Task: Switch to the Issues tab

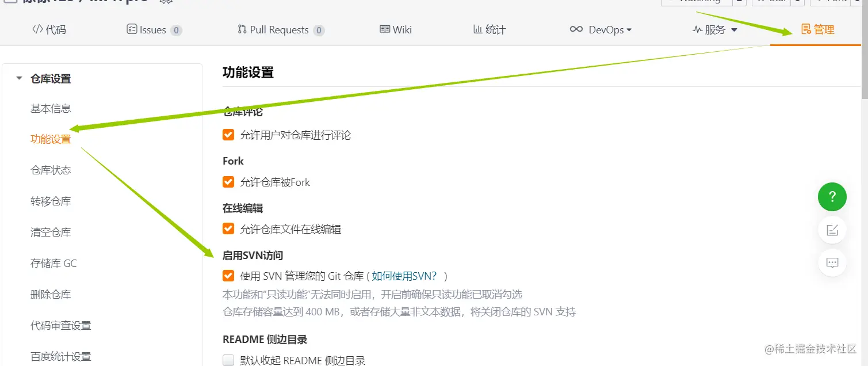Action: point(154,30)
